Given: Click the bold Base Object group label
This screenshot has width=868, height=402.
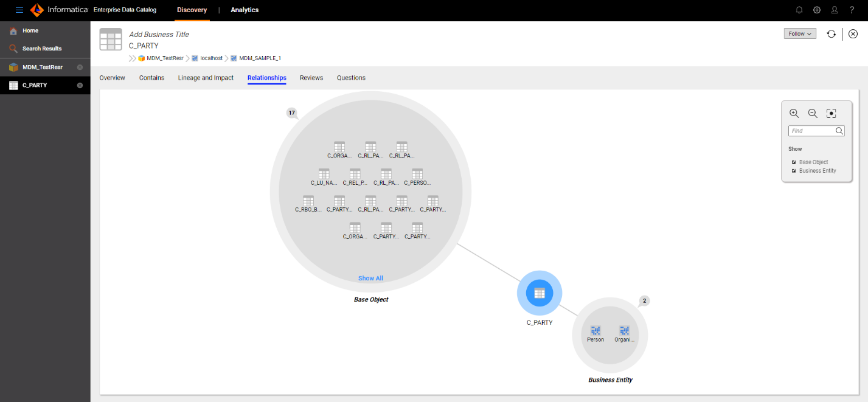Looking at the screenshot, I should [371, 300].
